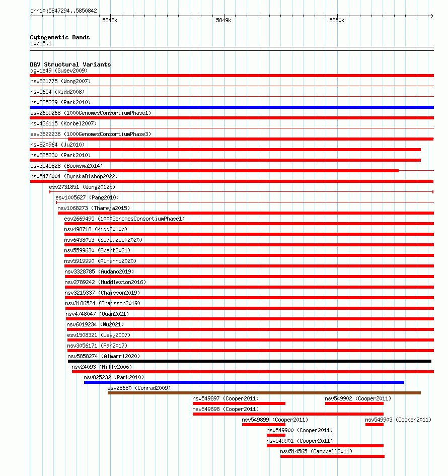Viewport: 448px width, 476px height.
Task: Select nsv436115 (Korbel2007) variant label
Action: pyautogui.click(x=63, y=123)
